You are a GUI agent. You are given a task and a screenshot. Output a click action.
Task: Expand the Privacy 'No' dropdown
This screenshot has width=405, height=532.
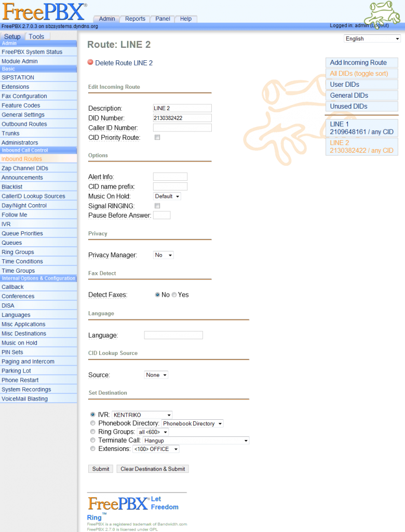click(x=163, y=255)
